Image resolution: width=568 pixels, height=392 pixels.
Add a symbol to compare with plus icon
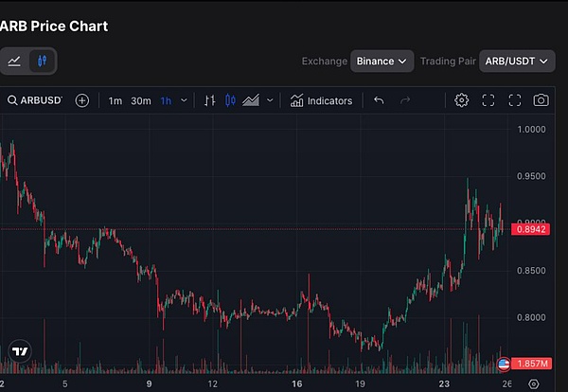[x=82, y=100]
